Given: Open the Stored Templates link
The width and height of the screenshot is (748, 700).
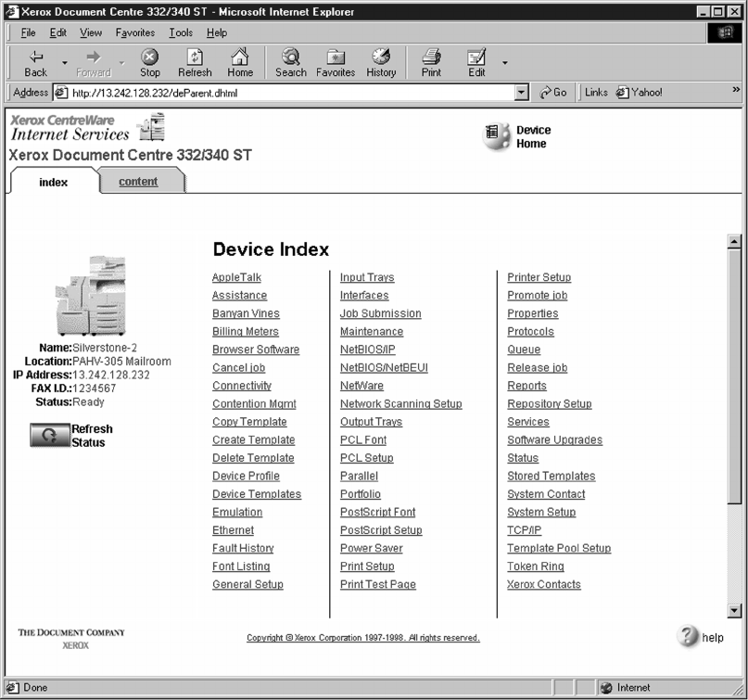Looking at the screenshot, I should click(x=551, y=477).
